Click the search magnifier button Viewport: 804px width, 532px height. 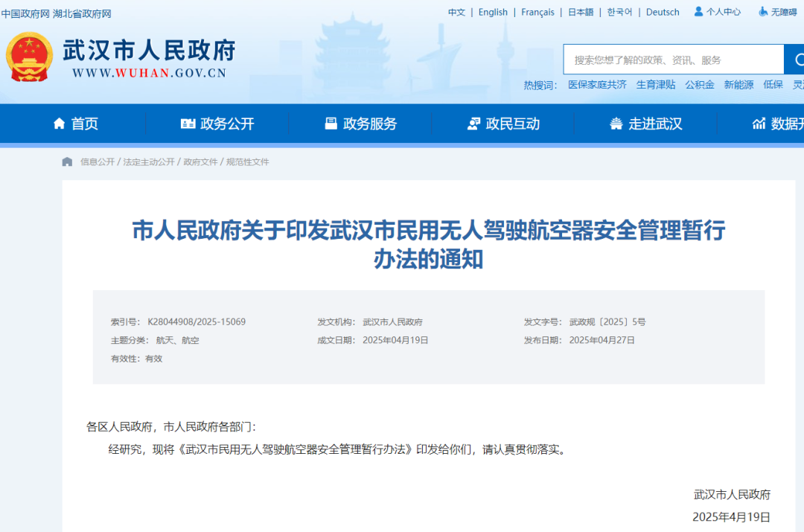click(x=796, y=60)
